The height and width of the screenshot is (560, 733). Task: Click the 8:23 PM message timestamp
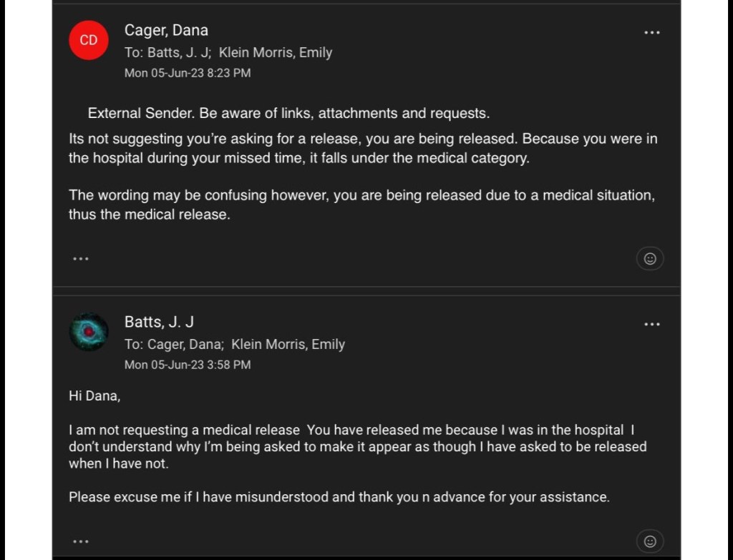tap(188, 73)
